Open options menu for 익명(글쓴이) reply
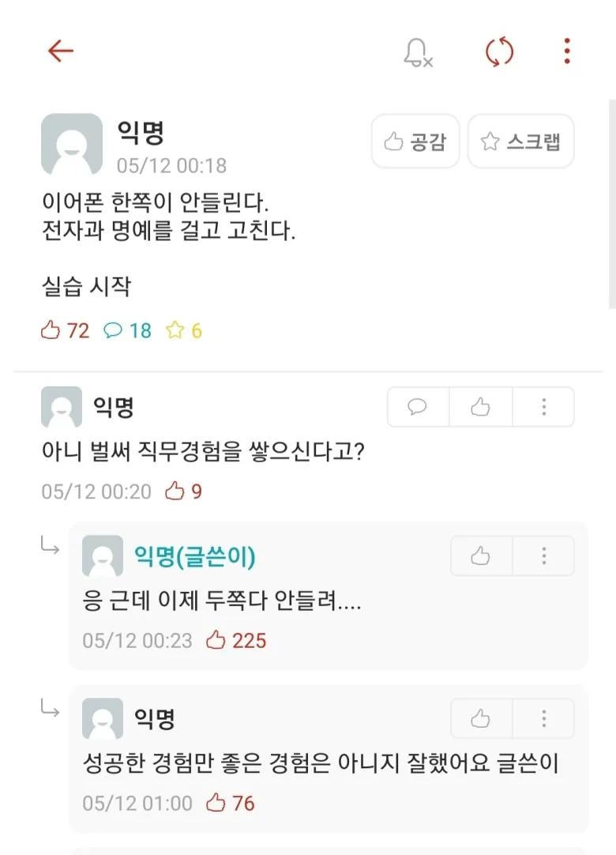Screen dimensions: 616x855 coord(543,556)
